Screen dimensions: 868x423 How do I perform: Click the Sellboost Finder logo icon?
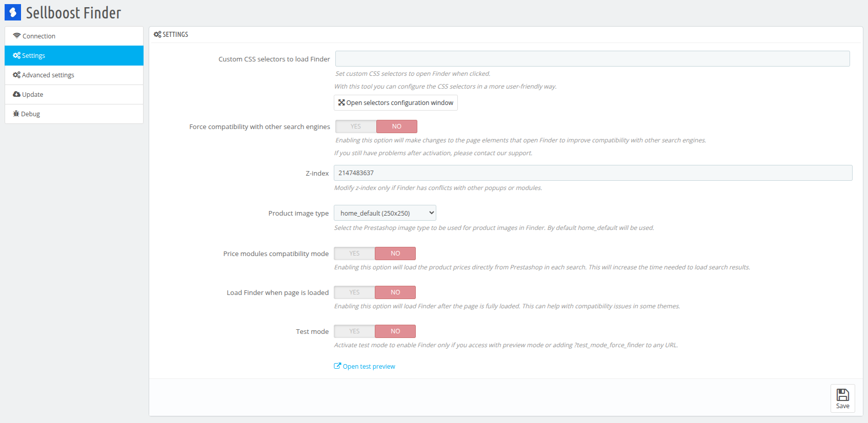[13, 12]
